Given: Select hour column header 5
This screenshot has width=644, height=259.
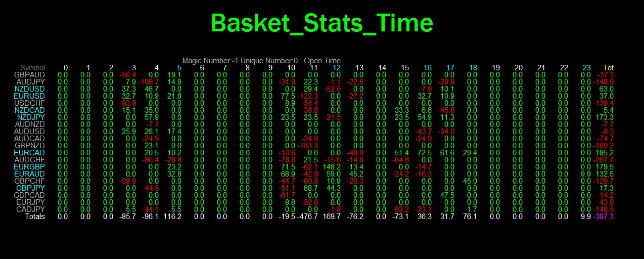Looking at the screenshot, I should pyautogui.click(x=179, y=68).
